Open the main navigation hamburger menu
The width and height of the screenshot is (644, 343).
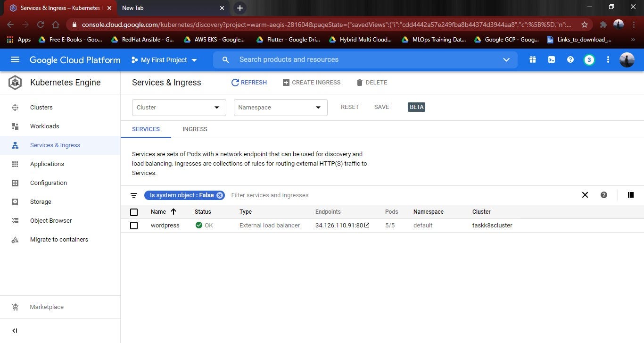(x=15, y=60)
